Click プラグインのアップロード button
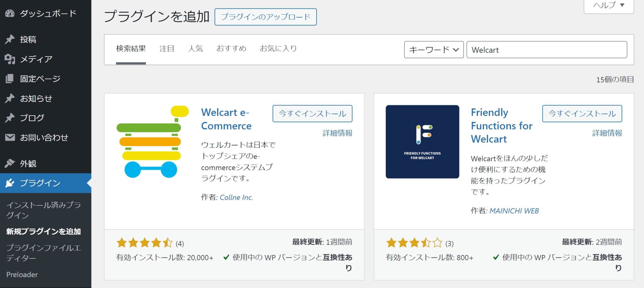The image size is (644, 288). point(265,17)
